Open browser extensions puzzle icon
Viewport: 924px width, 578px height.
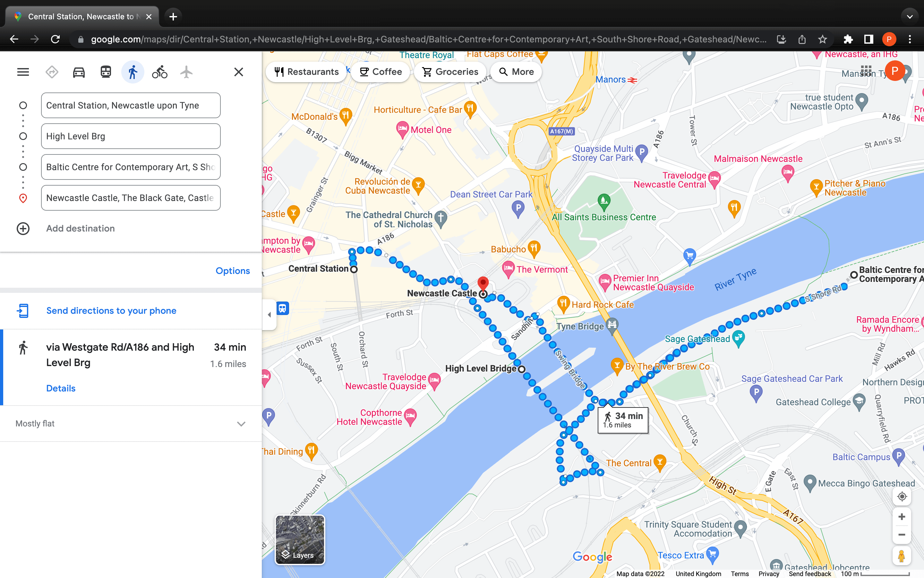coord(848,39)
